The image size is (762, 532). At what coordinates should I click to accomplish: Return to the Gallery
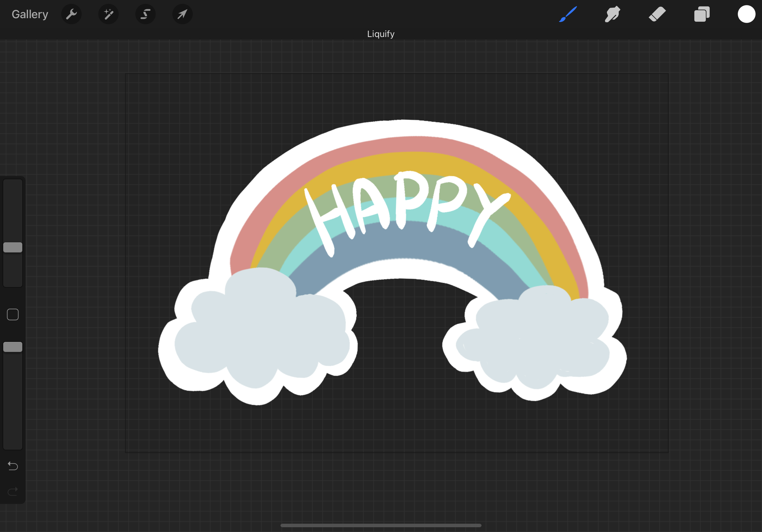30,14
